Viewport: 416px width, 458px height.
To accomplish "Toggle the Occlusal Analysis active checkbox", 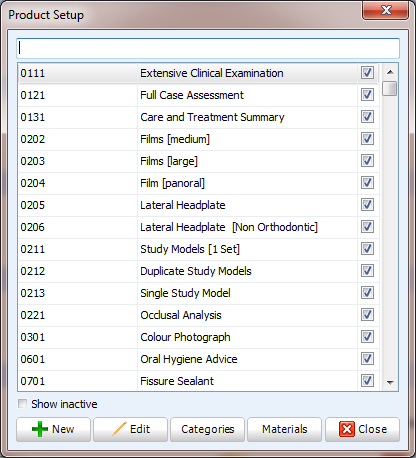I will [367, 315].
